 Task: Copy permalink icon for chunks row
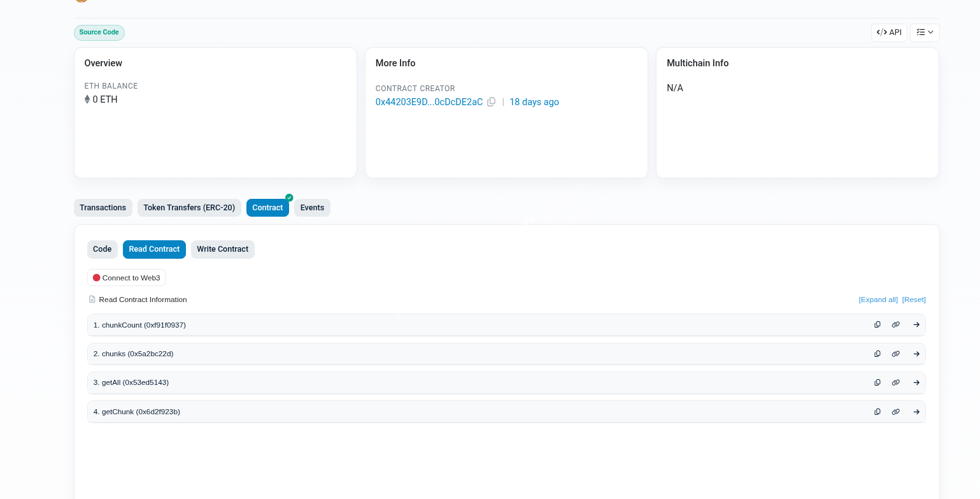(896, 354)
